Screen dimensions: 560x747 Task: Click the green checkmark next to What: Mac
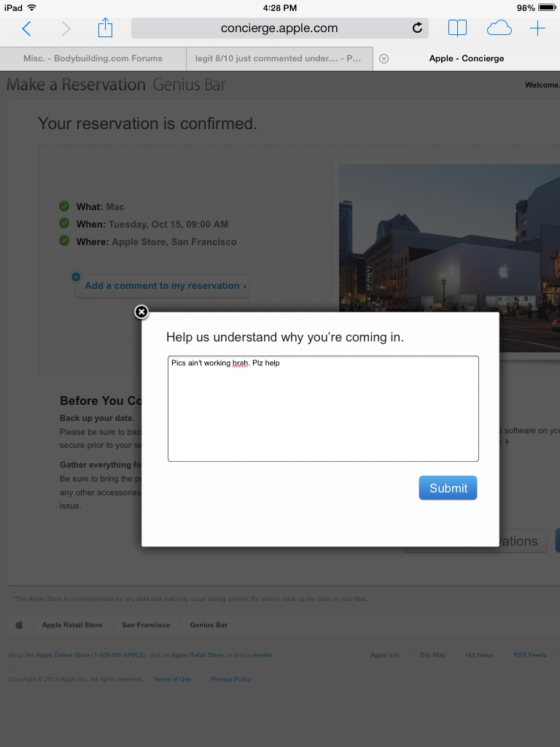(x=64, y=206)
